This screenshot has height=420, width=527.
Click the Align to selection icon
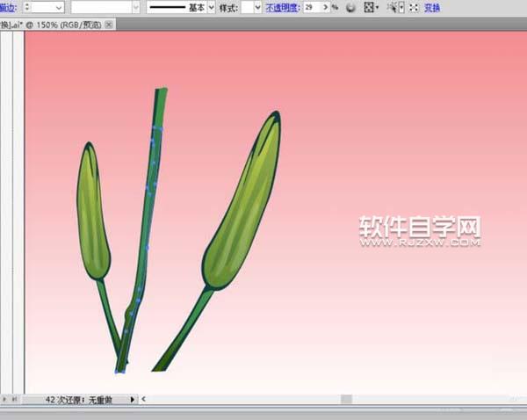pyautogui.click(x=370, y=7)
